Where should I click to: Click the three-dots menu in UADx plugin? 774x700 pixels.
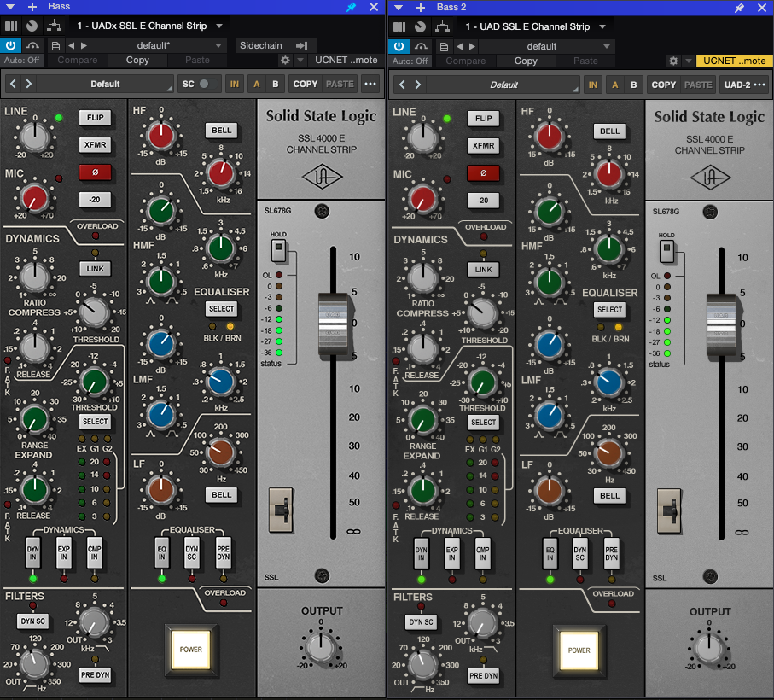(x=370, y=84)
